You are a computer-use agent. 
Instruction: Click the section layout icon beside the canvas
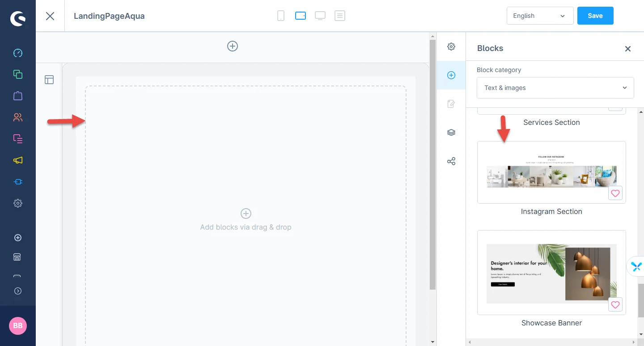(x=49, y=80)
